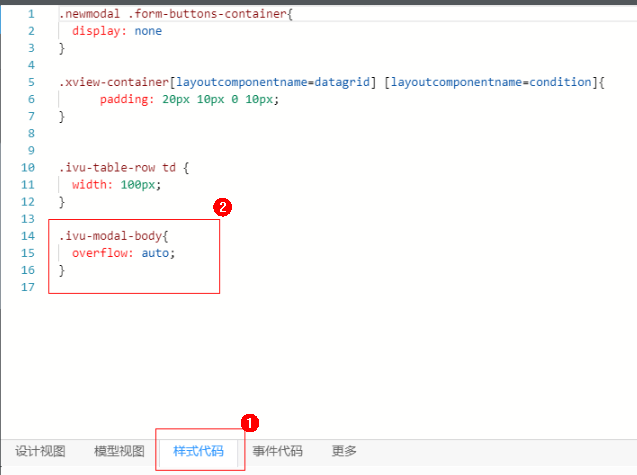Click the 更多 tab
The width and height of the screenshot is (637, 475).
pyautogui.click(x=344, y=451)
